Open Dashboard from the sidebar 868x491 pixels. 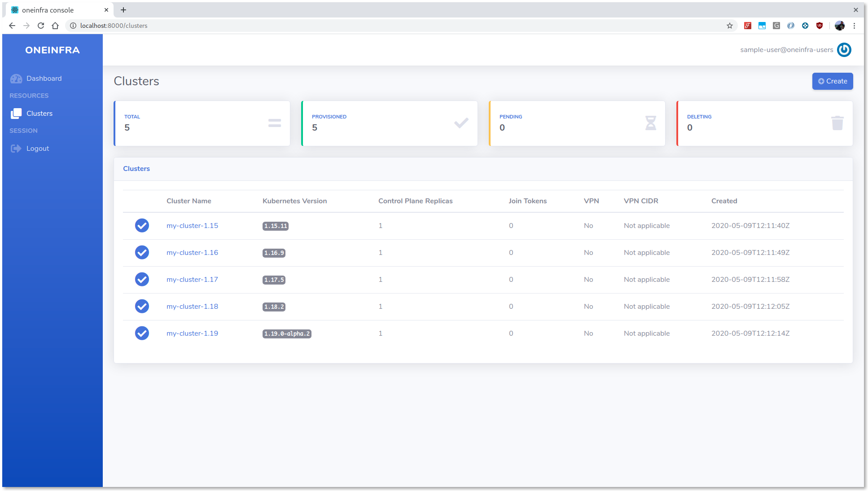44,79
